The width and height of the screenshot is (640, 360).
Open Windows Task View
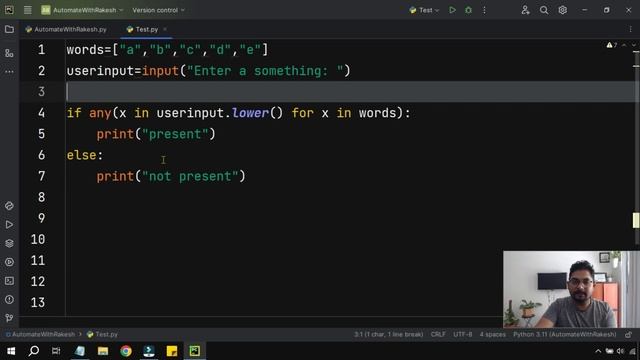(x=56, y=351)
